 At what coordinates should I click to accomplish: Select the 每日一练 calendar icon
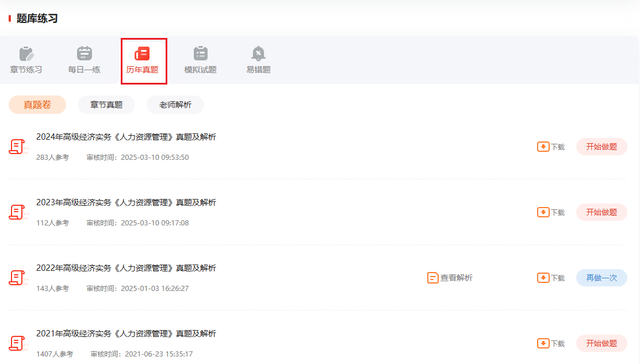[x=85, y=53]
